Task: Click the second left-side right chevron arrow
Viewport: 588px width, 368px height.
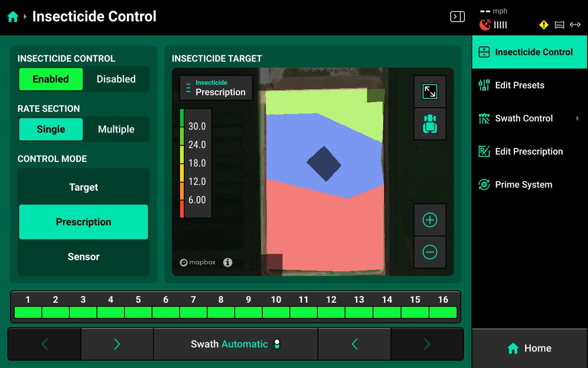Action: (x=117, y=344)
